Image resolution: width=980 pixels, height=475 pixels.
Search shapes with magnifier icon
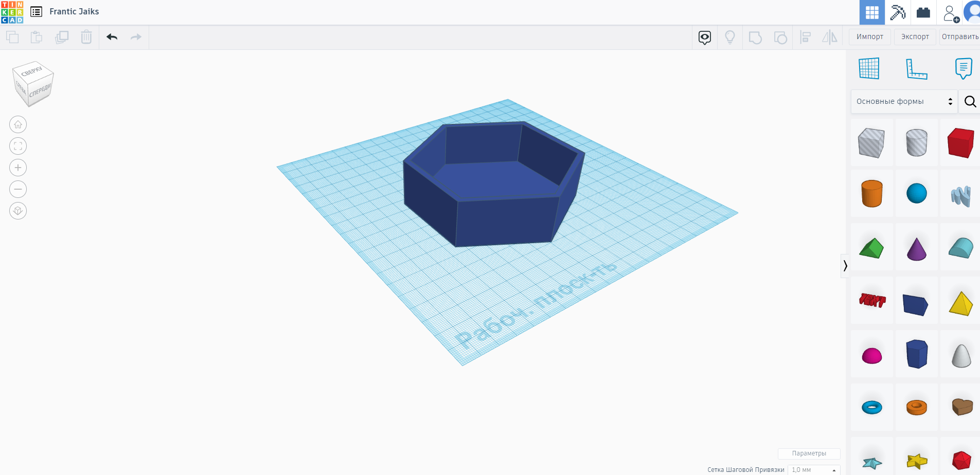coord(970,101)
